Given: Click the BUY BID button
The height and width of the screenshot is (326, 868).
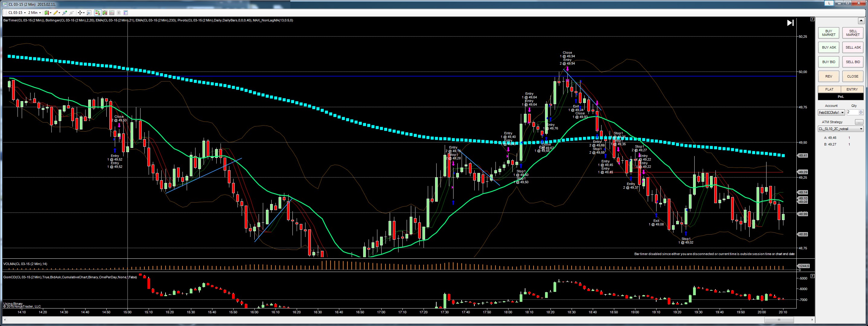Looking at the screenshot, I should pyautogui.click(x=829, y=62).
